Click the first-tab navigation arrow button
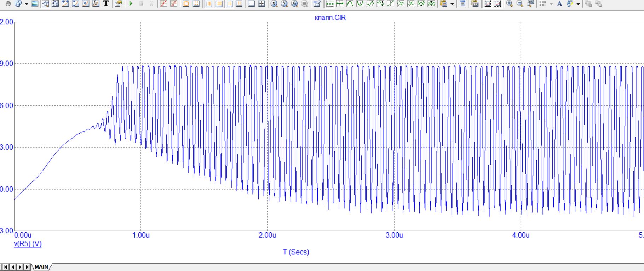 point(5,267)
